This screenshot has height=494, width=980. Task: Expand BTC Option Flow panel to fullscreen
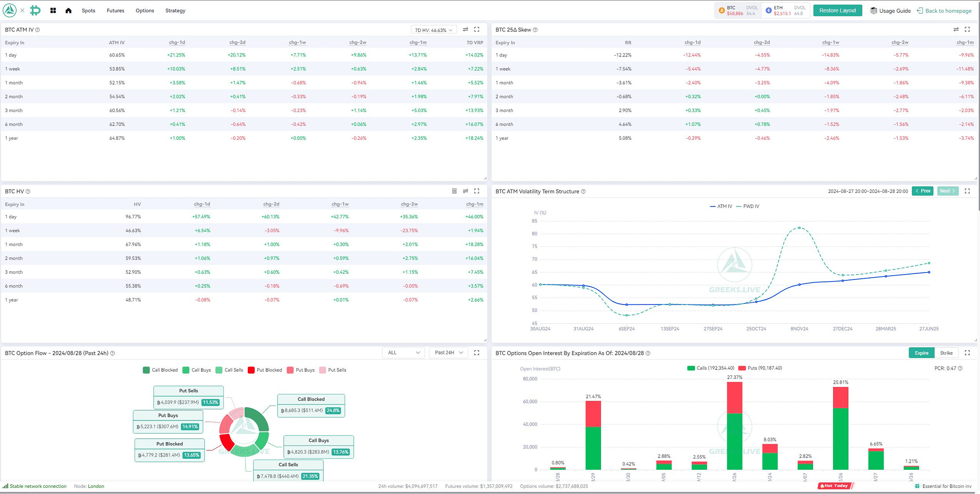coord(477,353)
